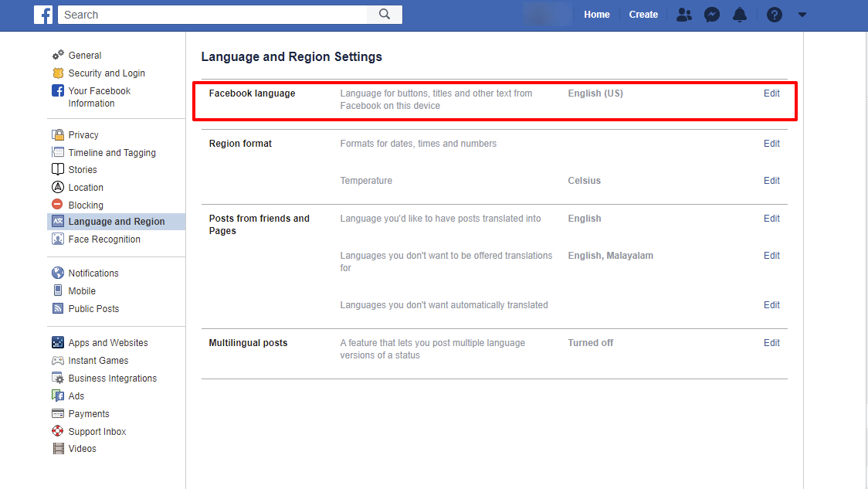868x489 pixels.
Task: Click the Videos film icon
Action: [58, 448]
